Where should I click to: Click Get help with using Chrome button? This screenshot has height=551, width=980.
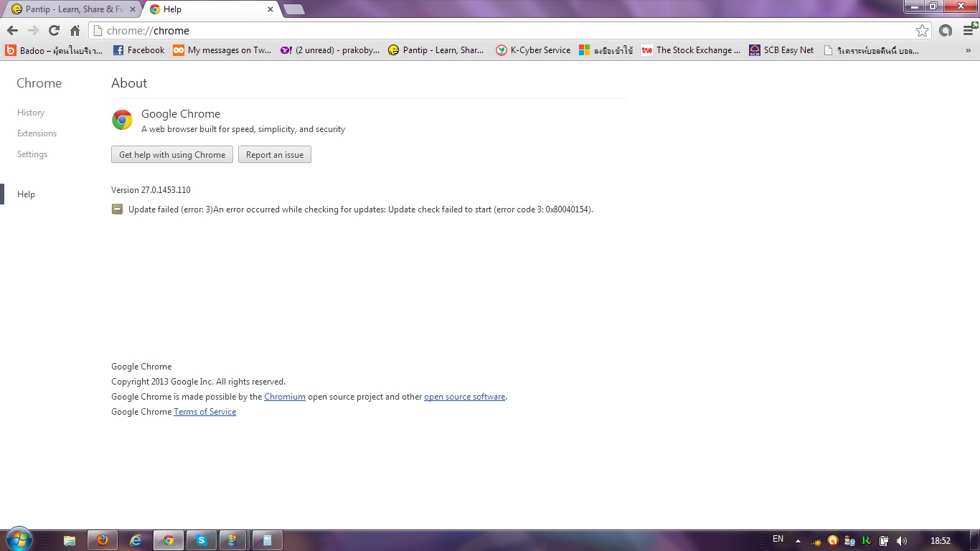click(x=172, y=155)
